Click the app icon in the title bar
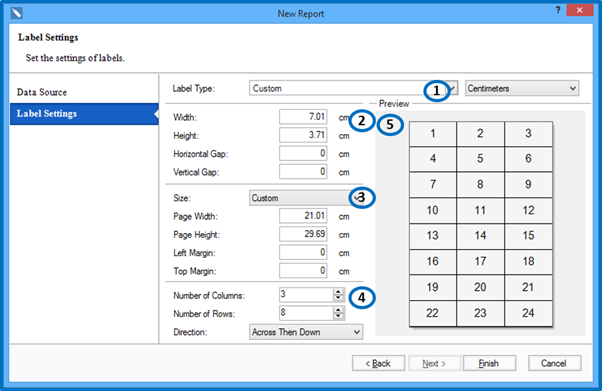 [17, 13]
